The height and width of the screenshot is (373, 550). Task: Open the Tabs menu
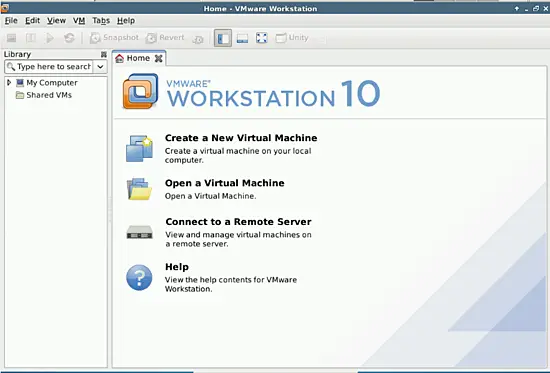point(101,21)
